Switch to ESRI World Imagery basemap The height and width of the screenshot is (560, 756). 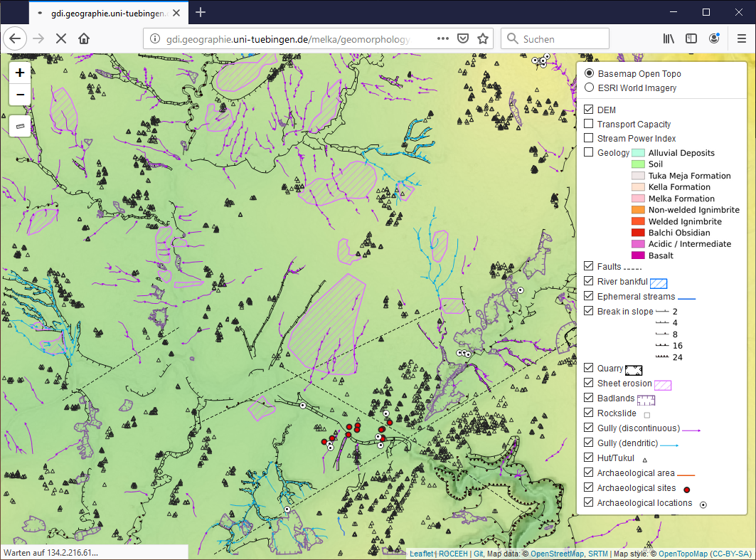coord(589,88)
